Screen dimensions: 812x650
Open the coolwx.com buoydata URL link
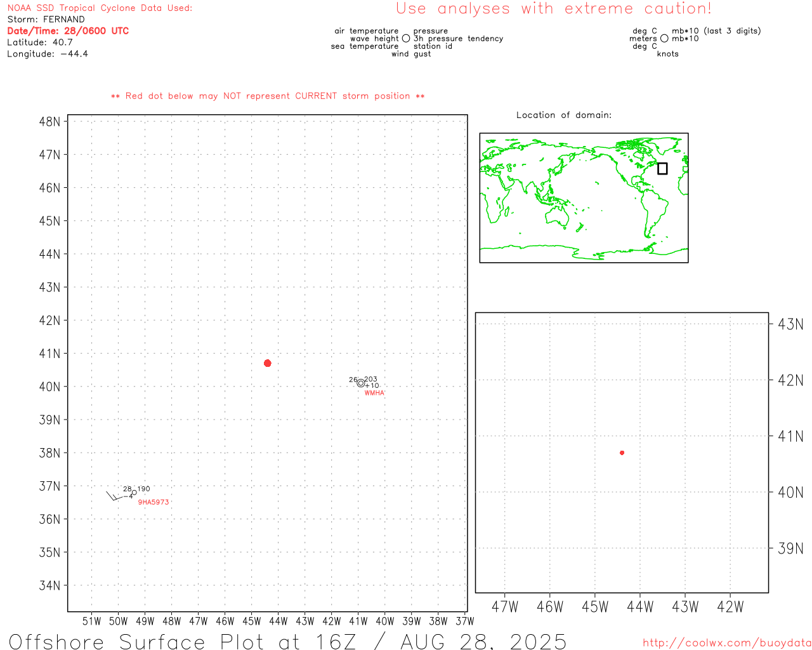point(727,643)
